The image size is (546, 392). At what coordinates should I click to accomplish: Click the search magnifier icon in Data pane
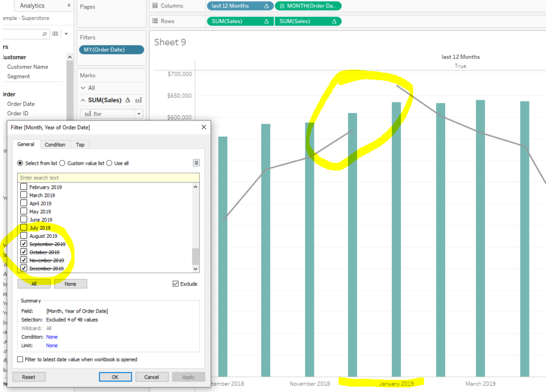44,34
